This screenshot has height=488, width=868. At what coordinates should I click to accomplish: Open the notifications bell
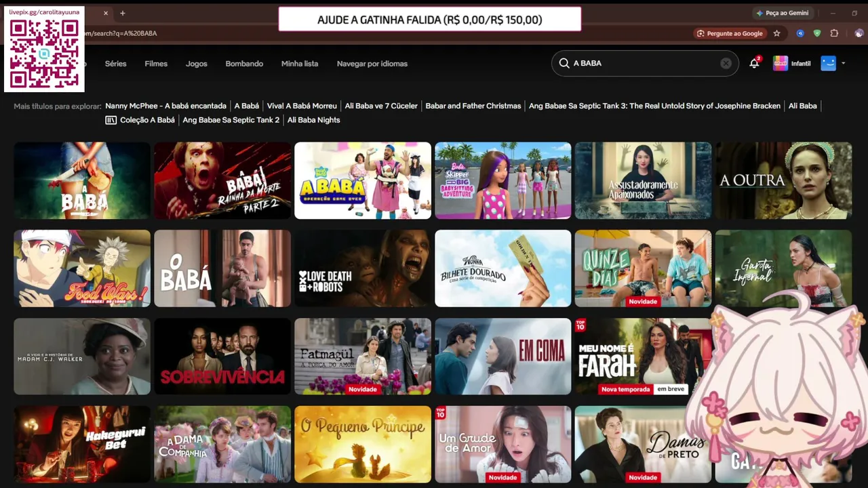pyautogui.click(x=754, y=63)
